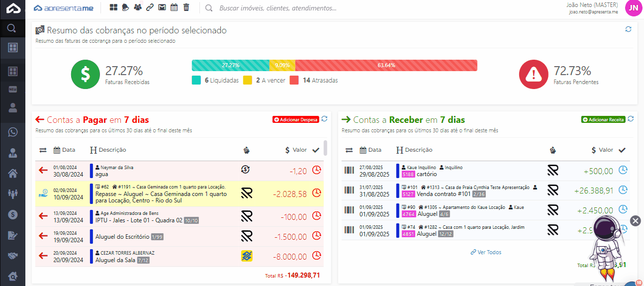Open the dollar coin icon in sidebar

pos(13,214)
